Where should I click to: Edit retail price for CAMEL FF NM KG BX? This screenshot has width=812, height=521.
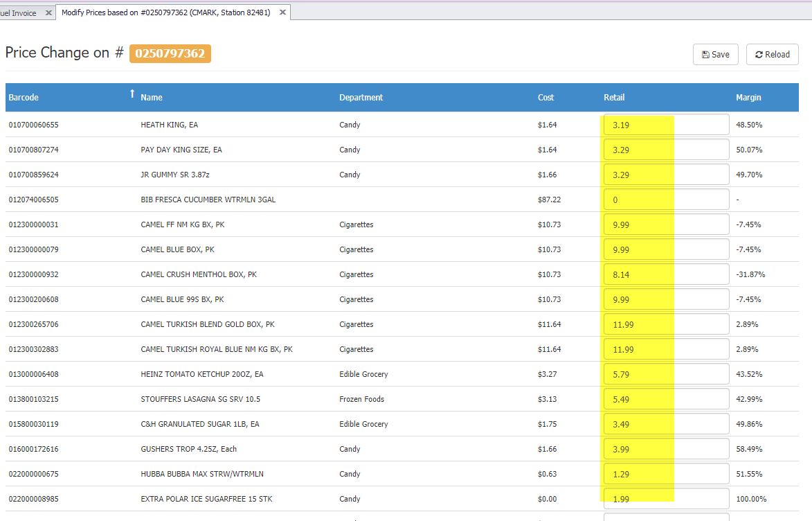pos(666,224)
